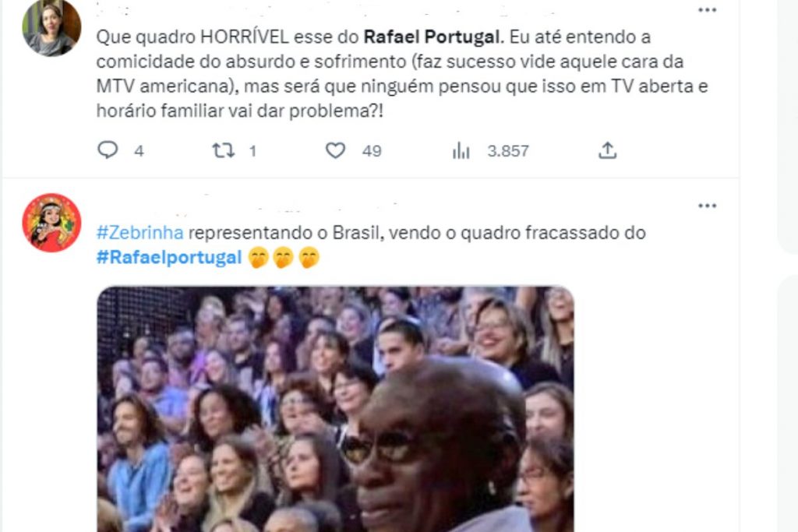Open the red cartoon avatar profile
The image size is (798, 532).
(x=51, y=222)
